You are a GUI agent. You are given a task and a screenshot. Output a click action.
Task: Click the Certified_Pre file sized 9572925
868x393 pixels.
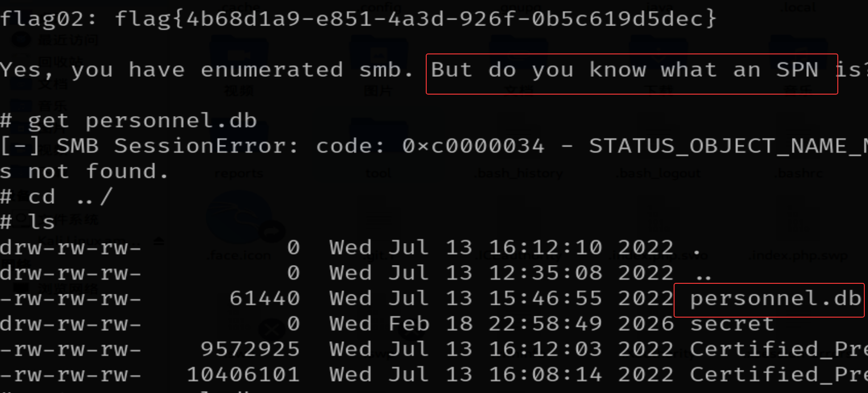tap(777, 350)
